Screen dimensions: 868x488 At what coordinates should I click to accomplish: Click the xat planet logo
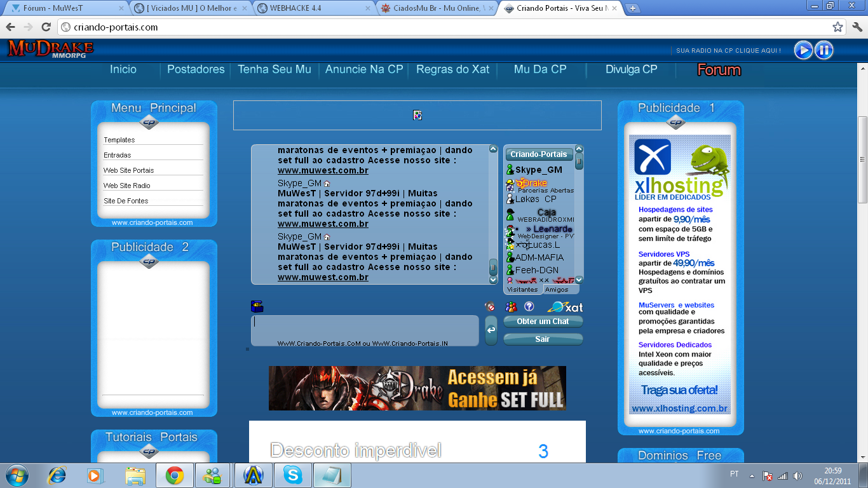pos(565,307)
